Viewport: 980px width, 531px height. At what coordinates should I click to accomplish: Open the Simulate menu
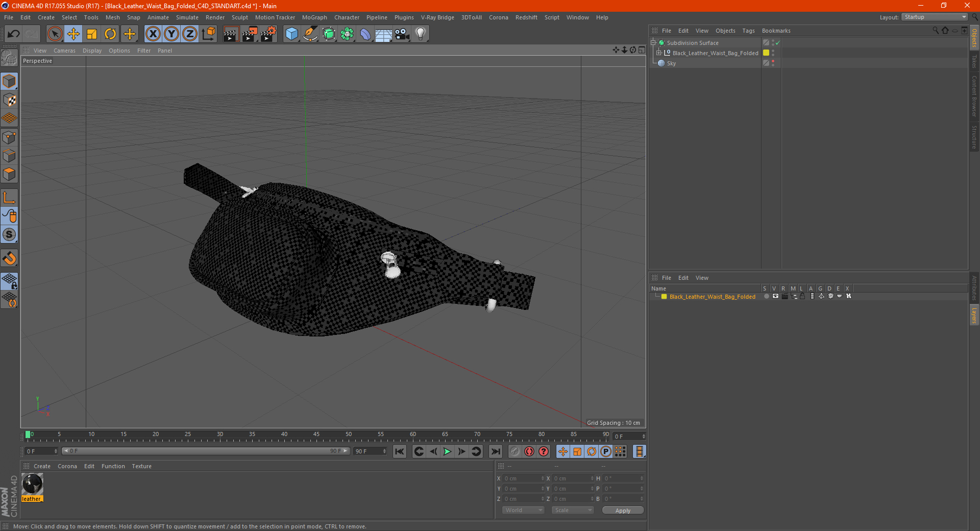tap(187, 17)
